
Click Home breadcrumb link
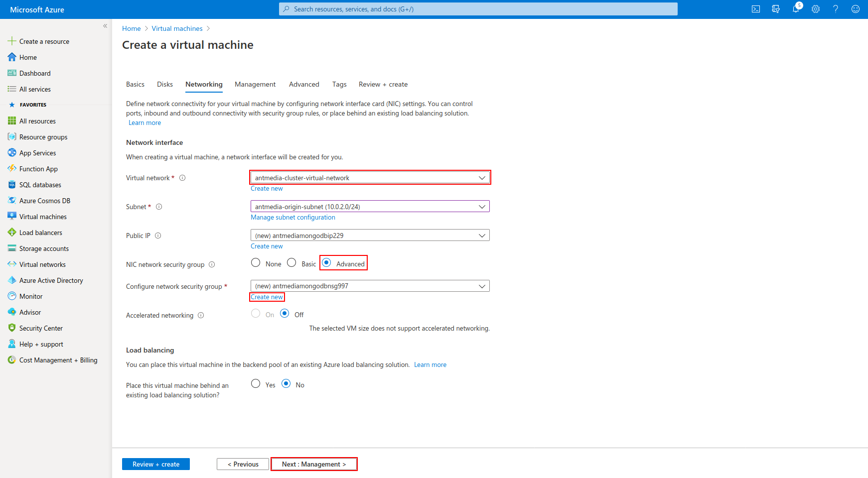click(x=132, y=28)
